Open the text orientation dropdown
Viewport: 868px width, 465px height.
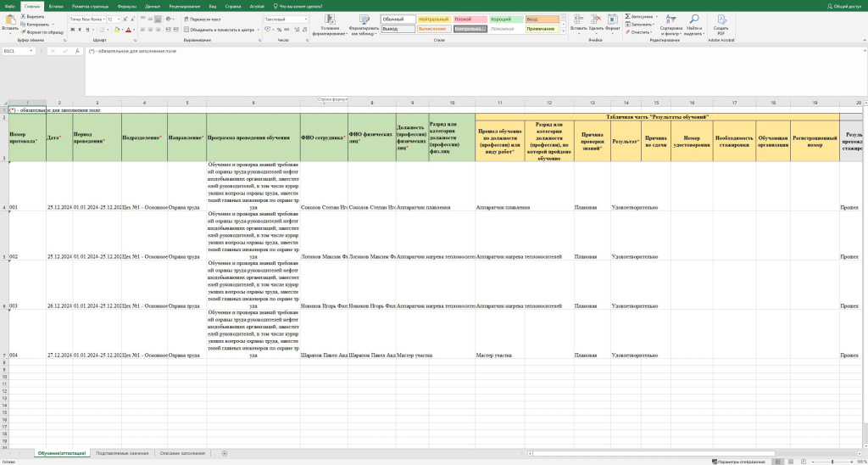(x=170, y=19)
